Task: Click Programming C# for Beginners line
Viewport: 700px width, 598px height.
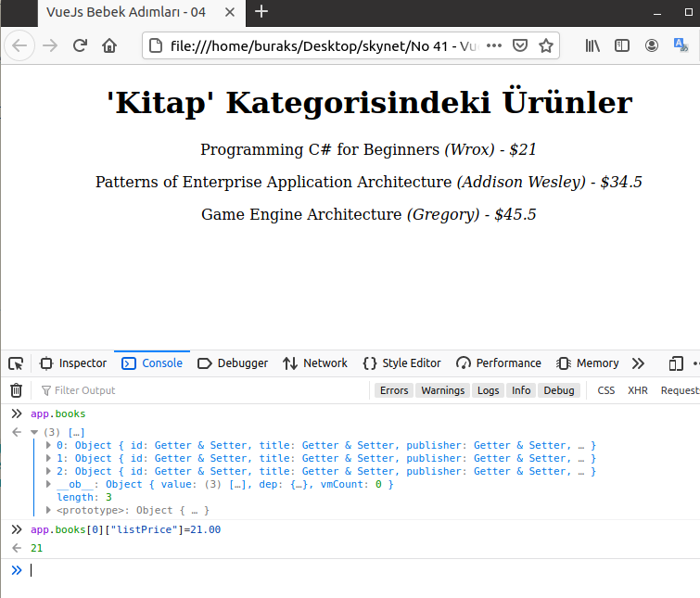Action: point(368,149)
